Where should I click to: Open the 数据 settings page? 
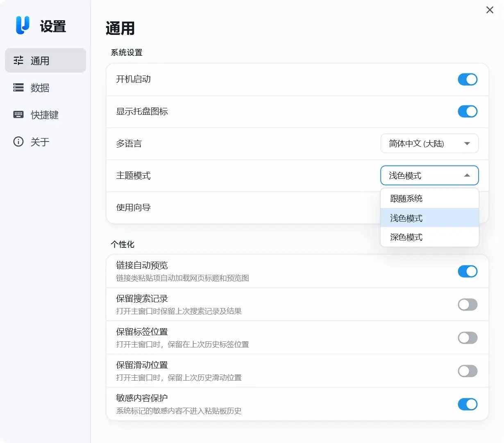point(45,87)
